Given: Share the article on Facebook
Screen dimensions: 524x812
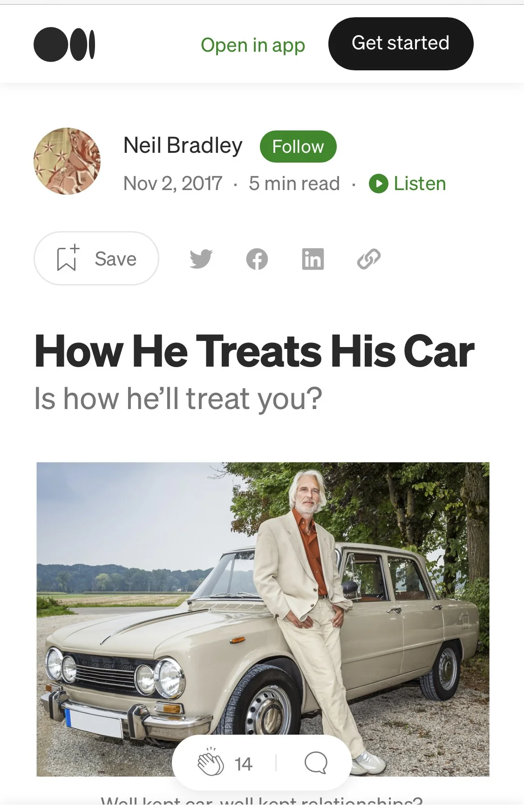Looking at the screenshot, I should click(257, 259).
